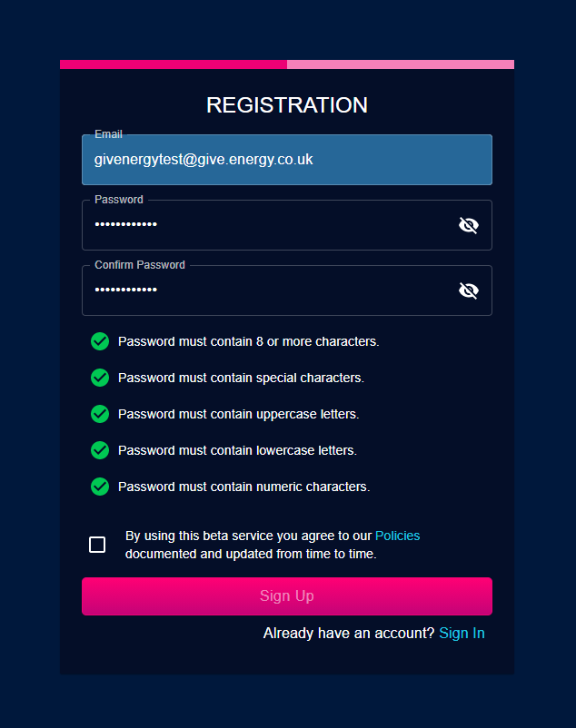The height and width of the screenshot is (728, 576).
Task: Click green check icon beside 8 or more characters
Action: [x=100, y=341]
